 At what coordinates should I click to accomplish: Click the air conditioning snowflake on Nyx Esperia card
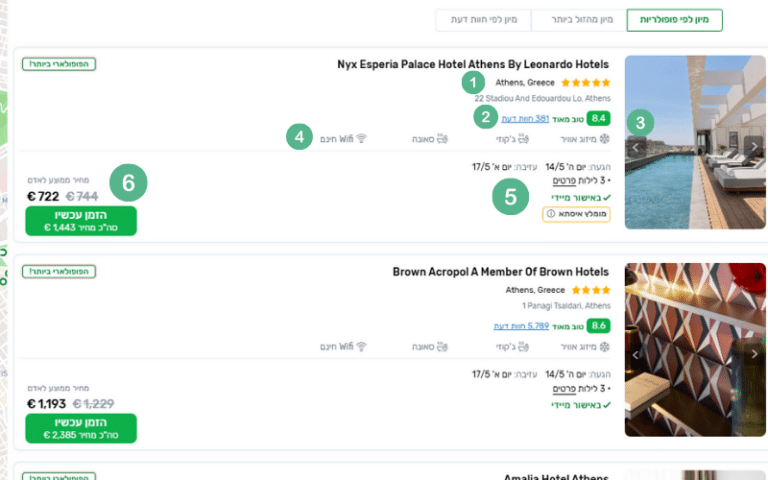[x=604, y=138]
